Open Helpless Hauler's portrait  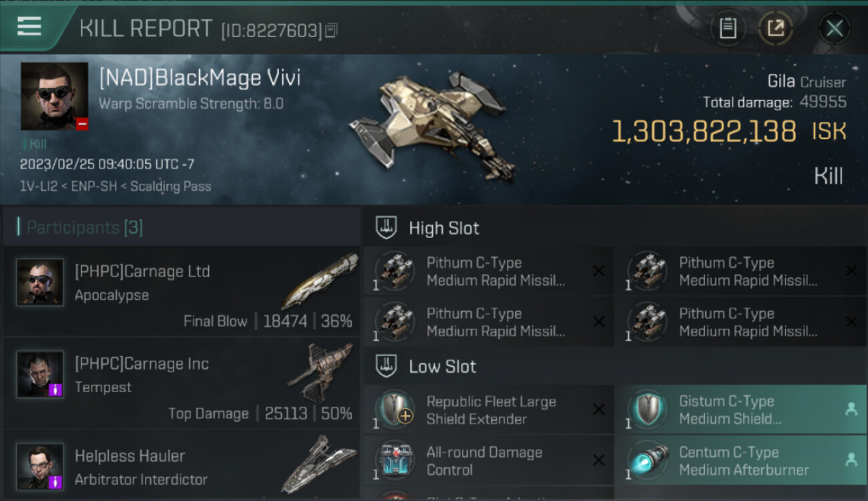[x=40, y=466]
